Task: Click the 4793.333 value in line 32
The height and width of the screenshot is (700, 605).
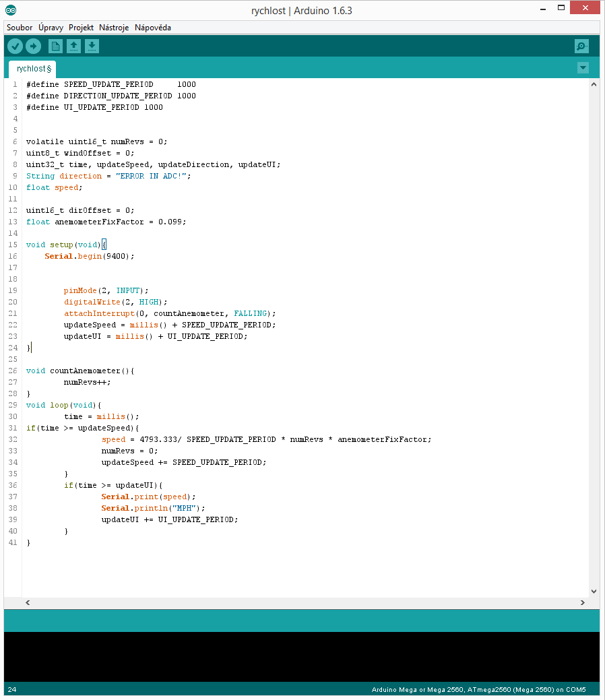Action: tap(158, 440)
